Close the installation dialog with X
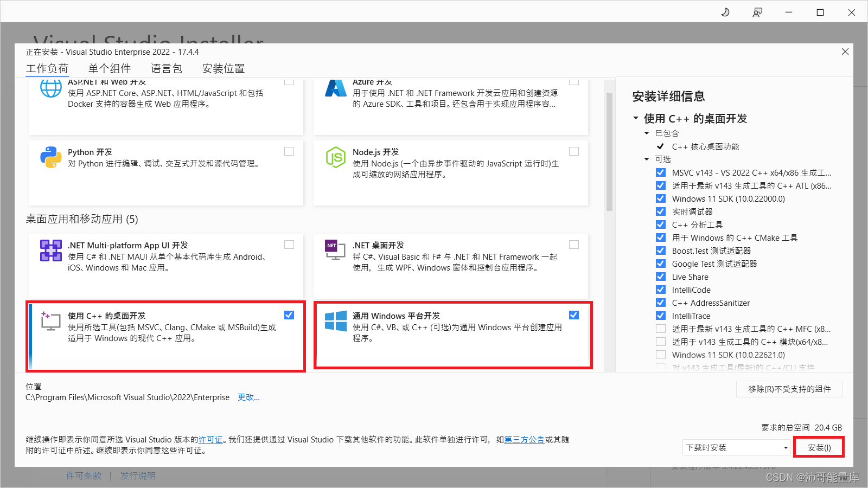 [x=845, y=52]
